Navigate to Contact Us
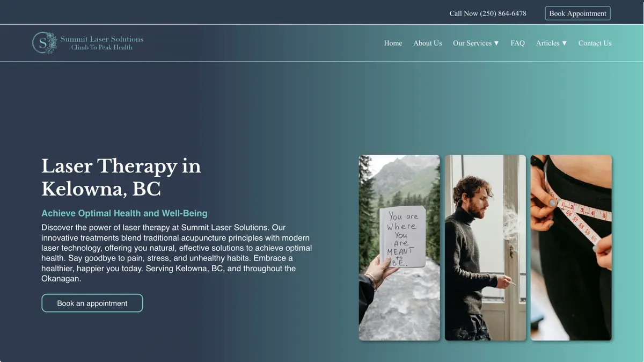 tap(595, 43)
